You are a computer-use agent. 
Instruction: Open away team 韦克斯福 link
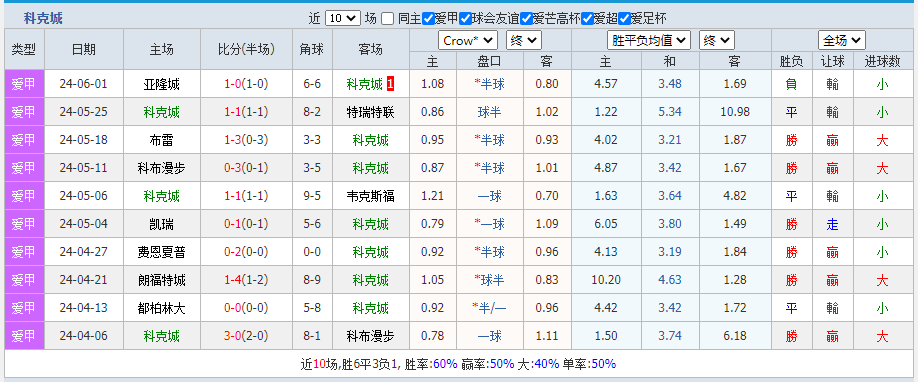[371, 196]
